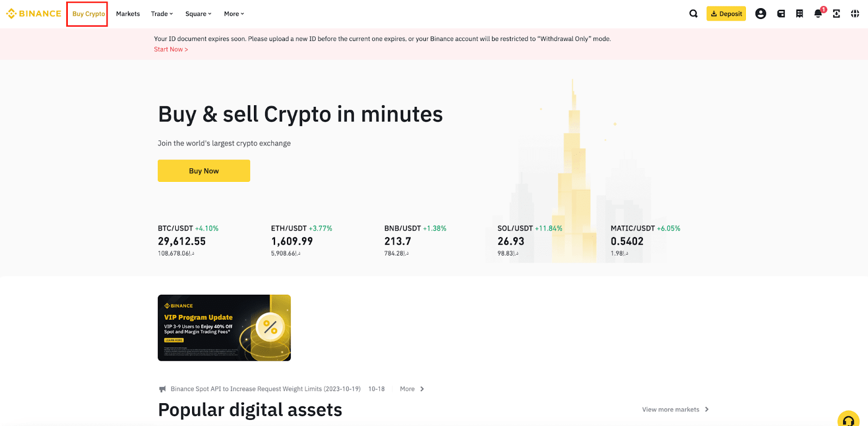Open the support chat bubble
Viewport: 868px width, 426px height.
pyautogui.click(x=848, y=419)
